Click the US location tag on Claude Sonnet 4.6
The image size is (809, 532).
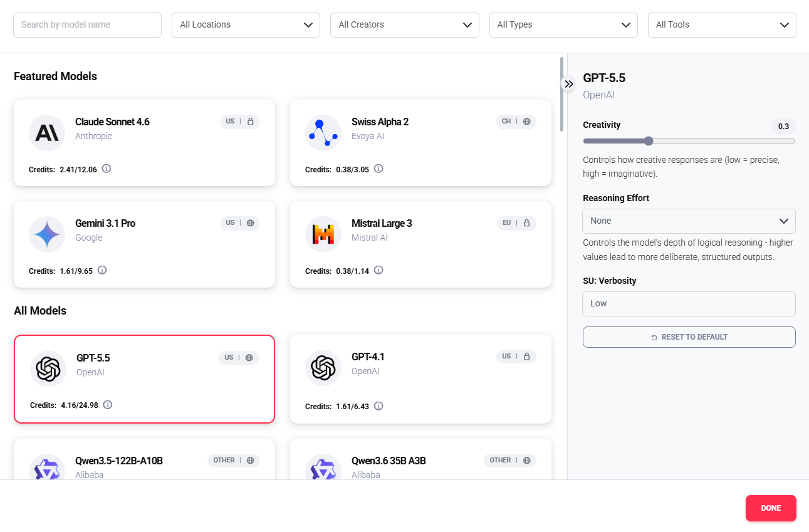point(230,122)
